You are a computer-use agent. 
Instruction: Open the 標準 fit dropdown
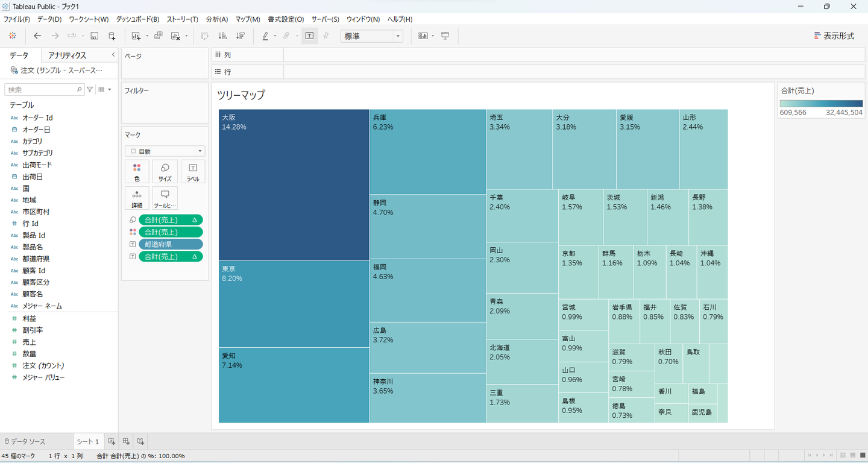tap(398, 36)
